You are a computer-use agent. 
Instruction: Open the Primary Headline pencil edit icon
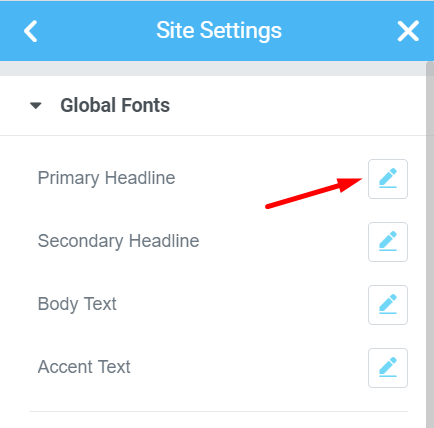point(388,179)
